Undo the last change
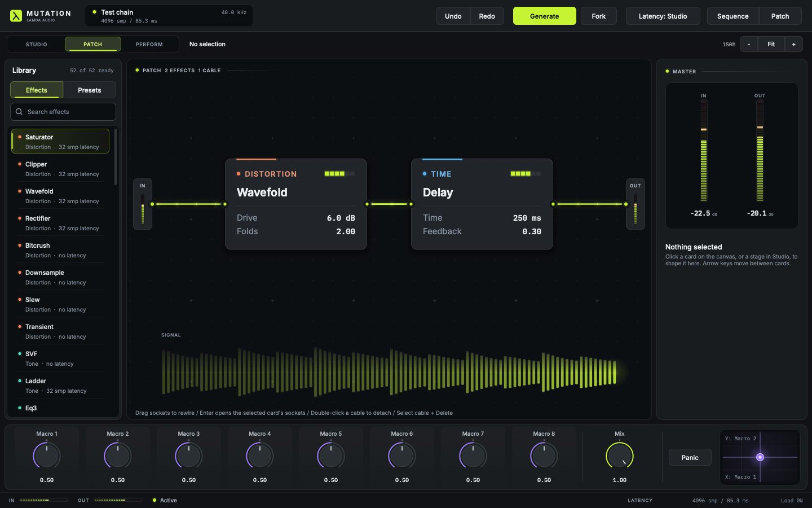Image resolution: width=812 pixels, height=508 pixels. [x=453, y=16]
